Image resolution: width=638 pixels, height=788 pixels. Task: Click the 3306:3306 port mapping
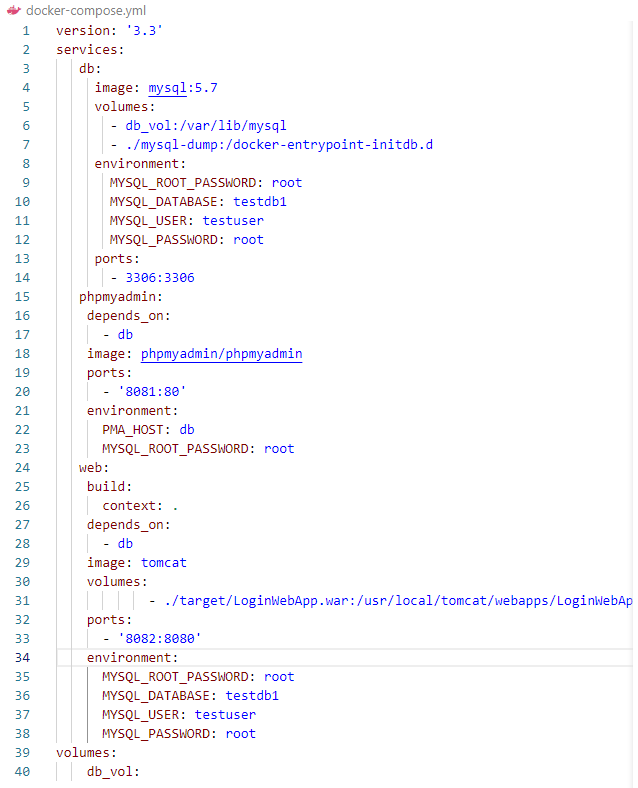pos(160,278)
